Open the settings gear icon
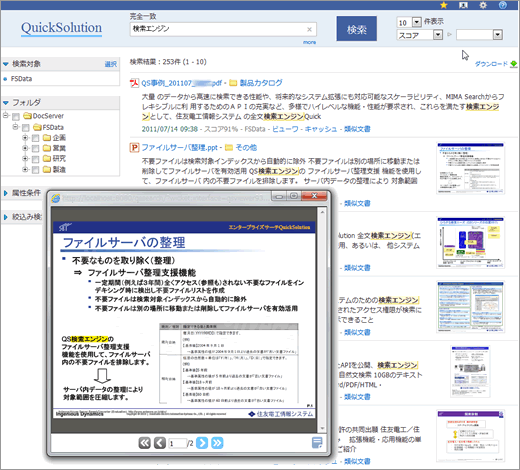This screenshot has height=470, width=520. click(x=483, y=5)
